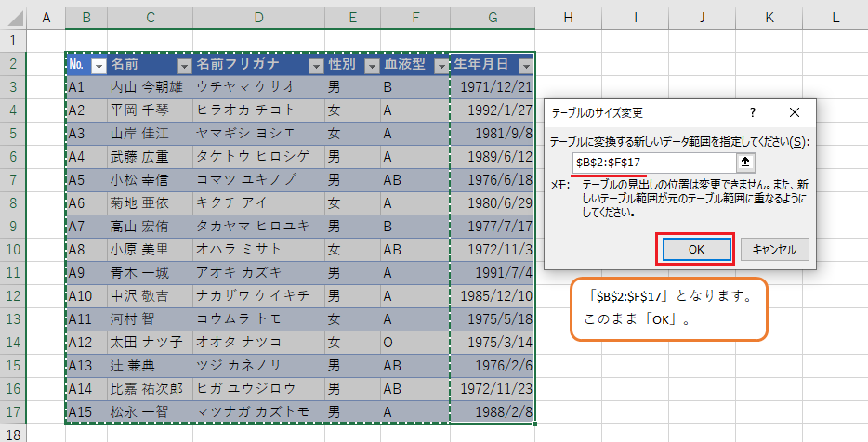
Task: Open the 性別 column filter dropdown
Action: pyautogui.click(x=372, y=66)
